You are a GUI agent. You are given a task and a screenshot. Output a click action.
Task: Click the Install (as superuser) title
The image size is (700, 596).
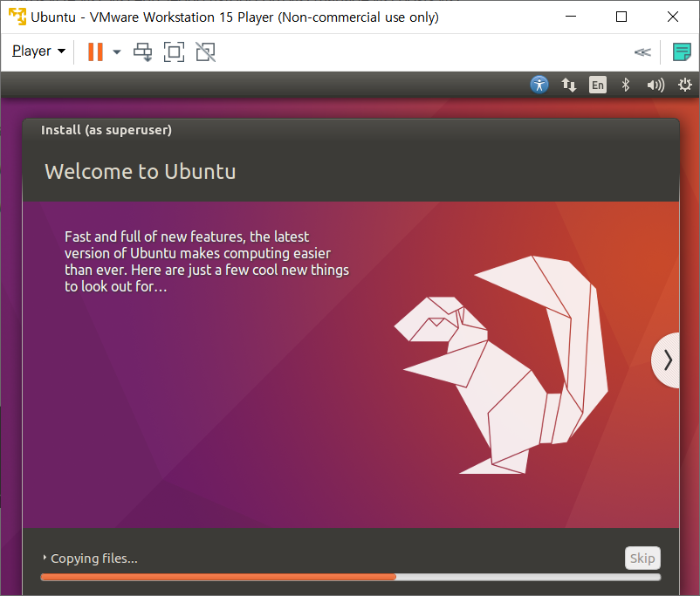point(106,130)
